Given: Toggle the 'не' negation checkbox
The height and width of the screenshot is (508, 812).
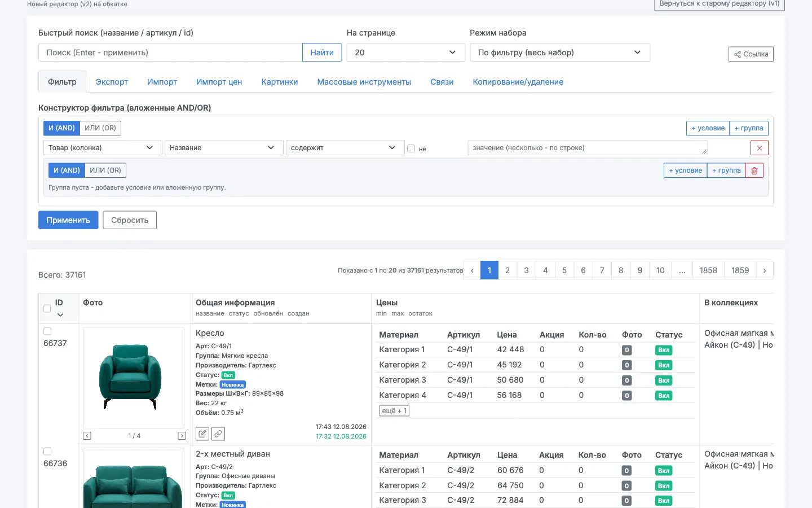Looking at the screenshot, I should pyautogui.click(x=411, y=148).
